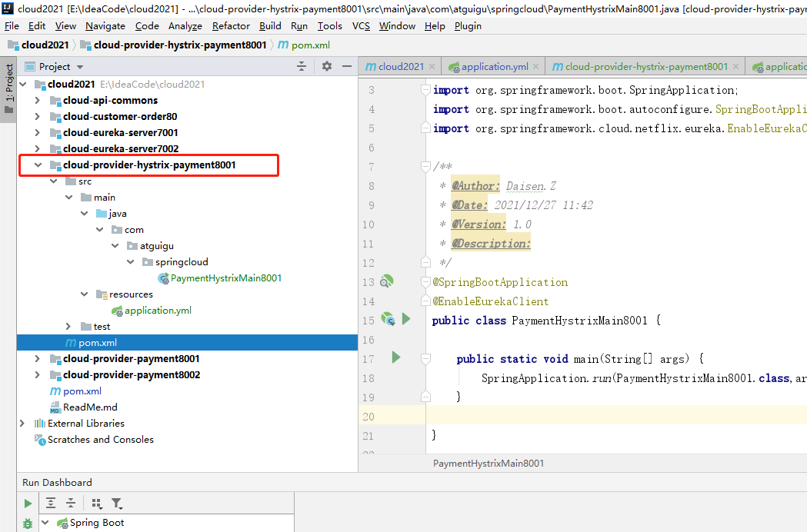The width and height of the screenshot is (807, 532).
Task: Click the fold marker on line 7 comment
Action: click(425, 166)
